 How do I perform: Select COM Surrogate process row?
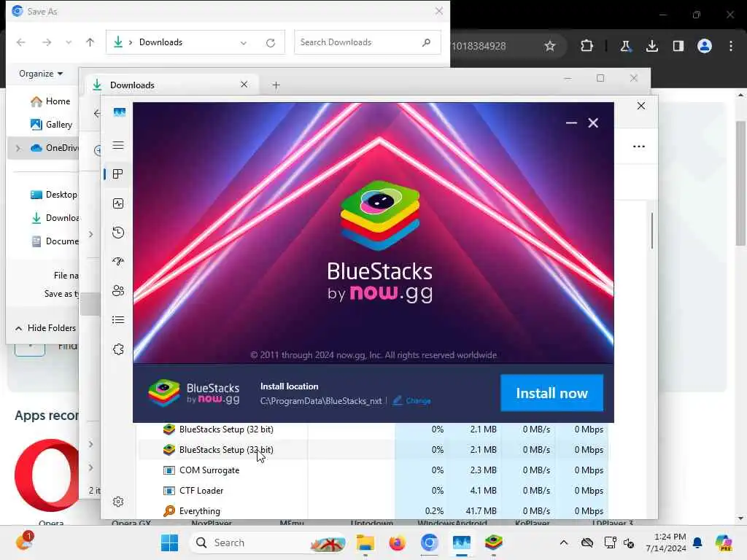[x=373, y=470]
